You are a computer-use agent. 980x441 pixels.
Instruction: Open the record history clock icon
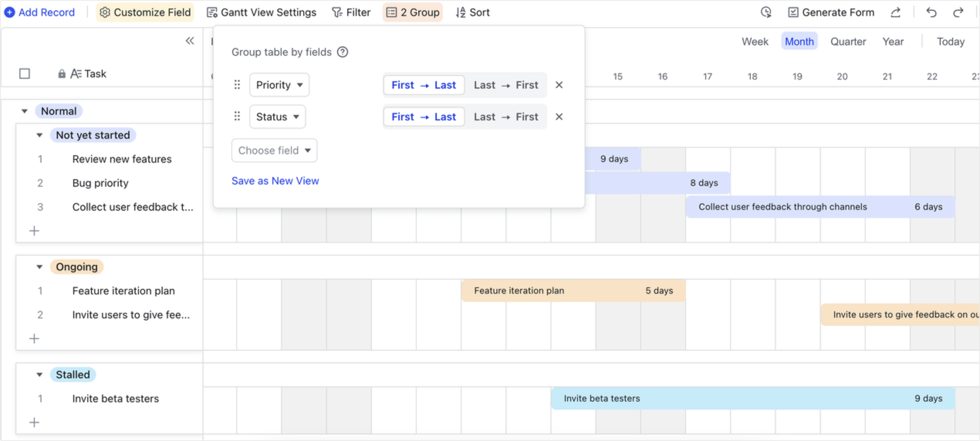click(766, 12)
